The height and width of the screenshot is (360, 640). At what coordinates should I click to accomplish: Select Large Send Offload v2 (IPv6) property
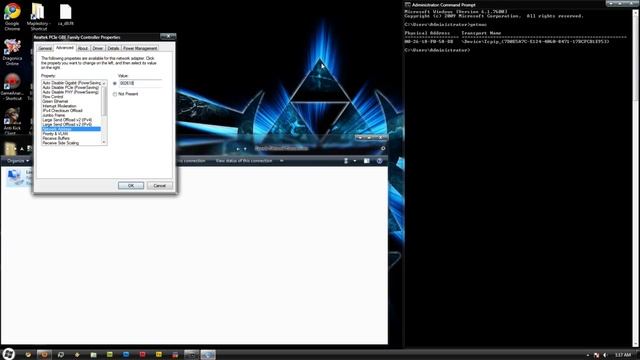click(x=71, y=124)
